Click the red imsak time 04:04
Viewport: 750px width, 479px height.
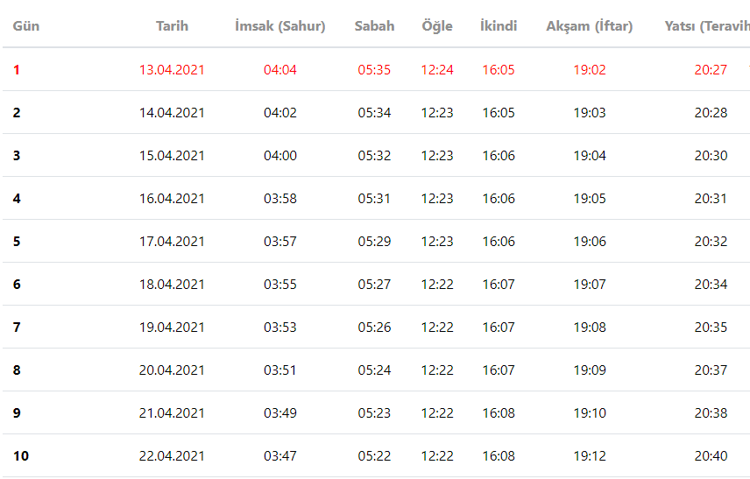coord(280,70)
